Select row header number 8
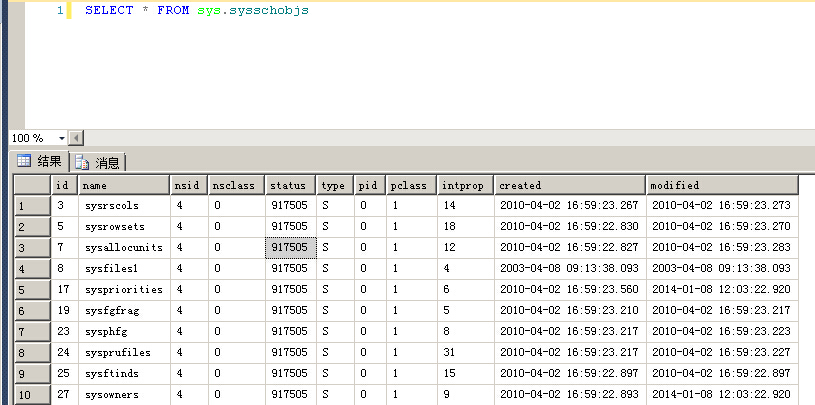Viewport: 815px width, 405px height. pyautogui.click(x=32, y=353)
